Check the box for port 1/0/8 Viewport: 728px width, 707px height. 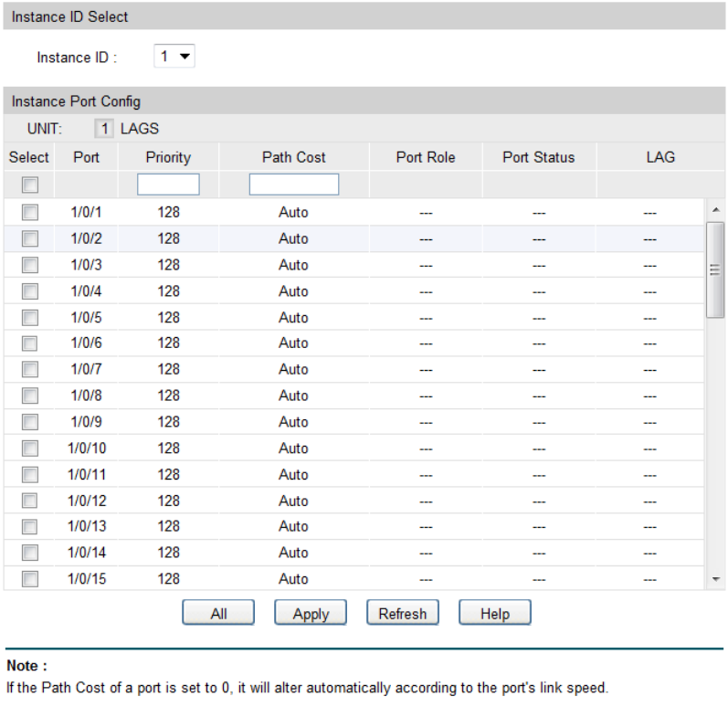tap(30, 396)
